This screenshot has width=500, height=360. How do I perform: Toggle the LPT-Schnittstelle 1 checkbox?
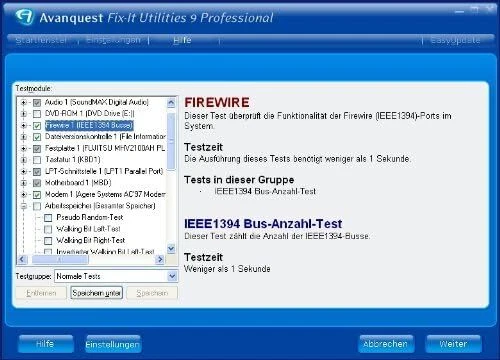[37, 172]
